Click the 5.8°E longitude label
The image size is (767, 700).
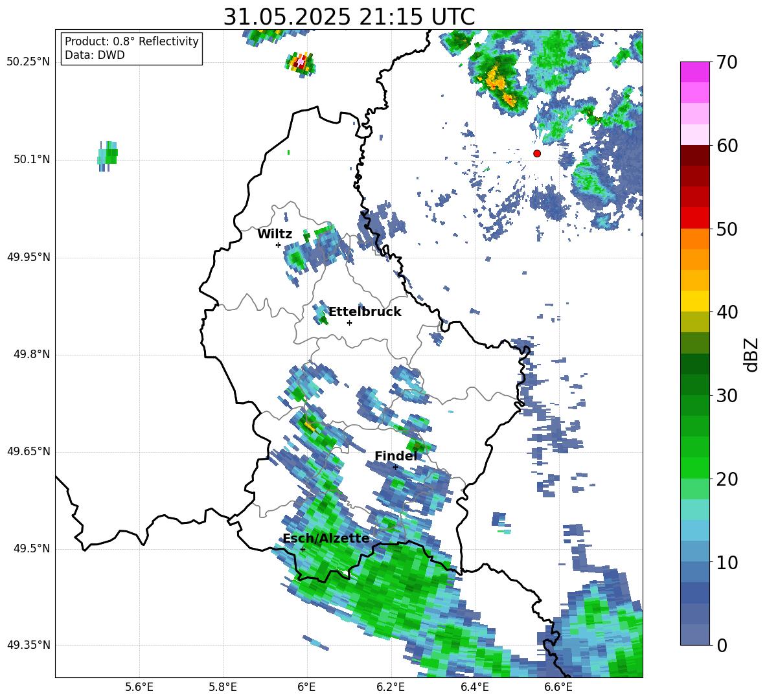[223, 687]
